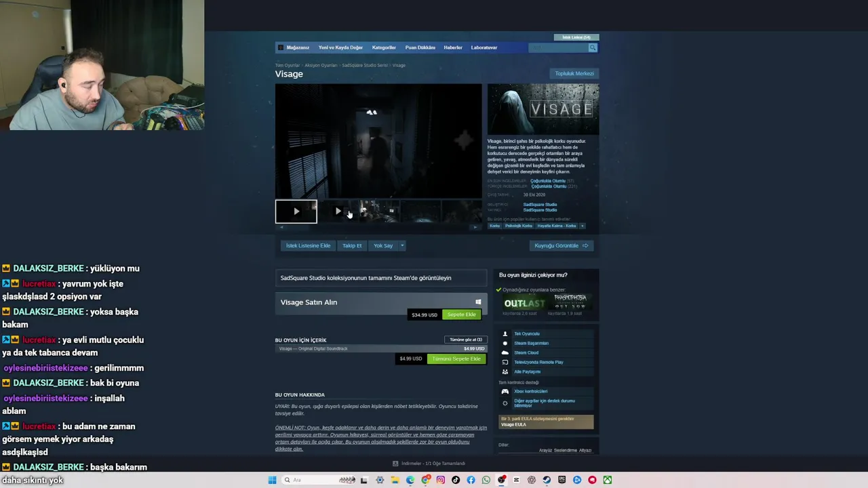Viewport: 868px width, 488px height.
Task: Click the Remote Play cast icon
Action: click(505, 362)
